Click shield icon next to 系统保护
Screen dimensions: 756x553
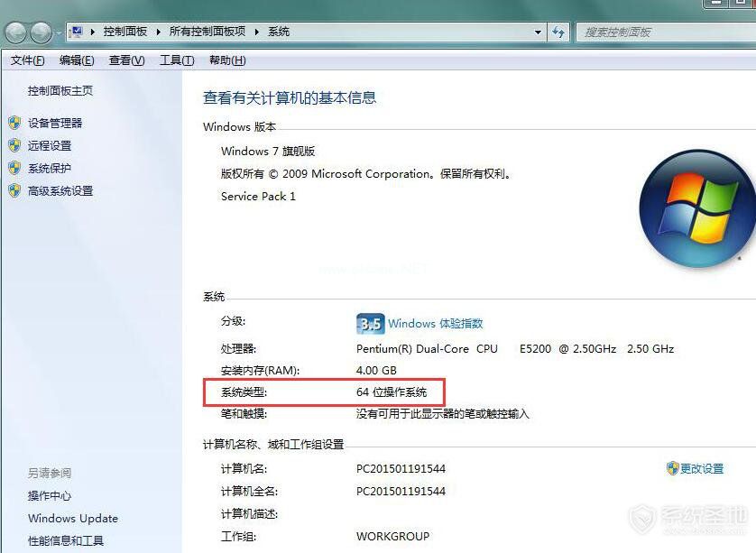tap(14, 169)
